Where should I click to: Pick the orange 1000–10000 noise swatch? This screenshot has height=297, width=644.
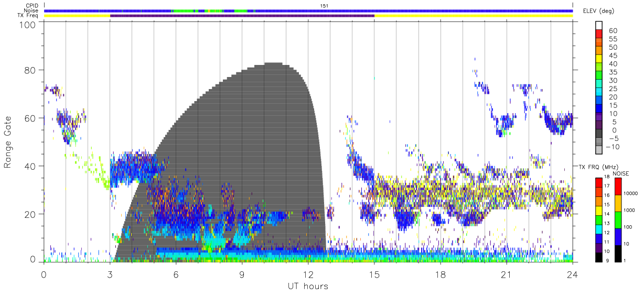coord(618,203)
